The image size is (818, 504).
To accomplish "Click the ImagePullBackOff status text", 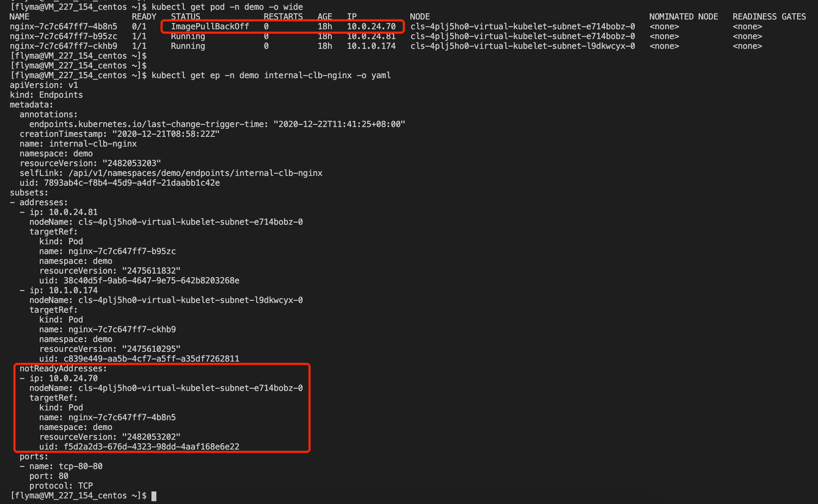I will [210, 27].
